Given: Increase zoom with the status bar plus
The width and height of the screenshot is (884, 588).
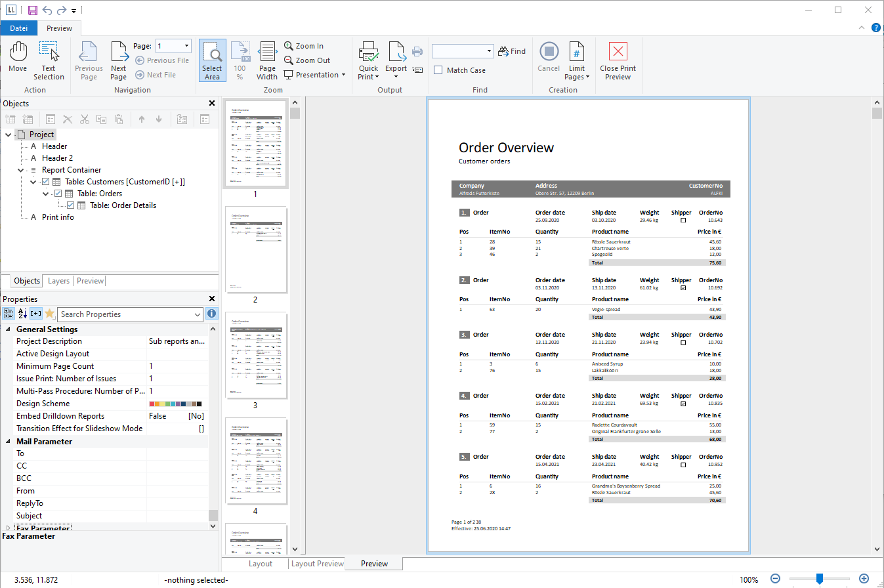Looking at the screenshot, I should [864, 579].
